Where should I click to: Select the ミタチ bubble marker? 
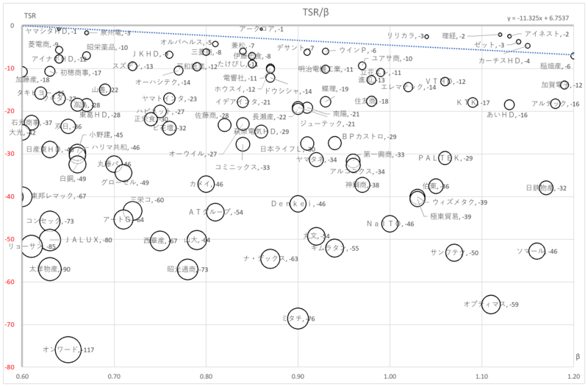click(298, 319)
